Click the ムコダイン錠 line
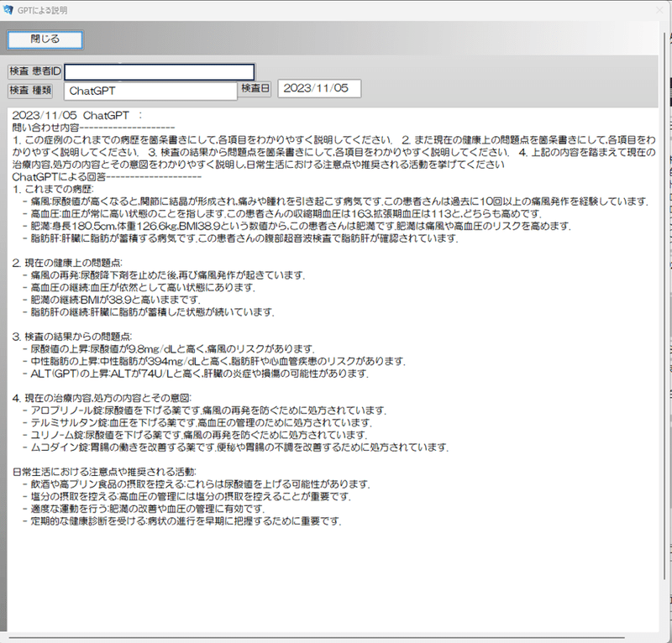This screenshot has height=643, width=672. tap(235, 447)
